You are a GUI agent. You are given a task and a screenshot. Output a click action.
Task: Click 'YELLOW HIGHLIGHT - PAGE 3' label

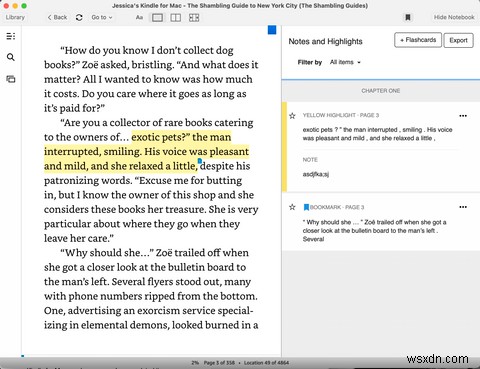click(x=341, y=115)
